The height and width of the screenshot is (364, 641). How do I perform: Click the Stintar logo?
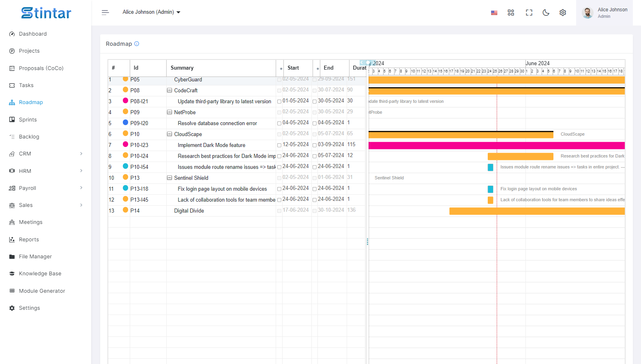coord(46,13)
